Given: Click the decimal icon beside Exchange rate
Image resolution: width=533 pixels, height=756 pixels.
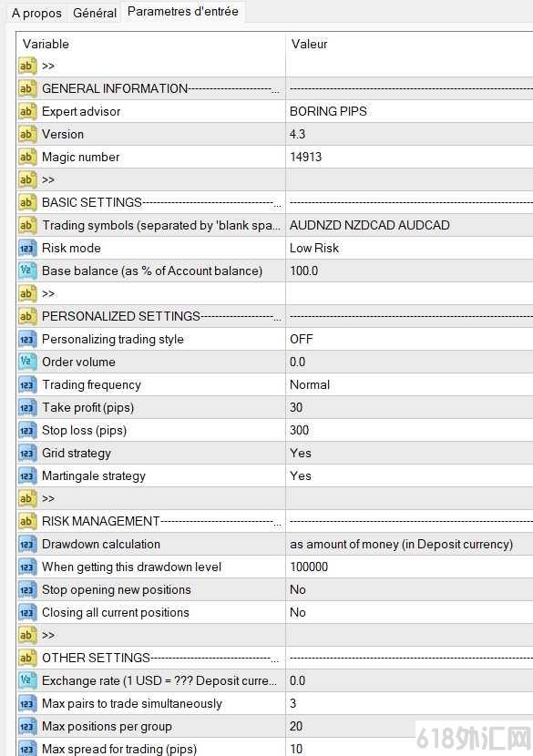Looking at the screenshot, I should (x=27, y=680).
